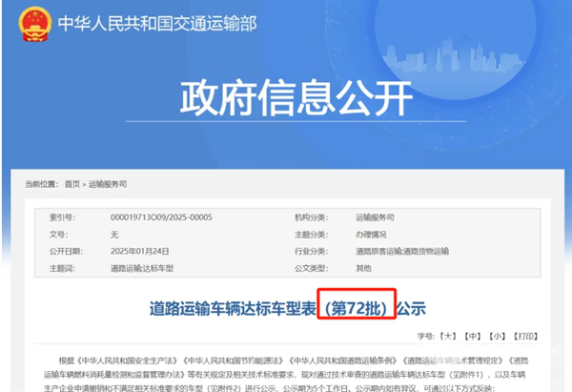Click the 打印 print button
The height and width of the screenshot is (392, 572).
[522, 336]
